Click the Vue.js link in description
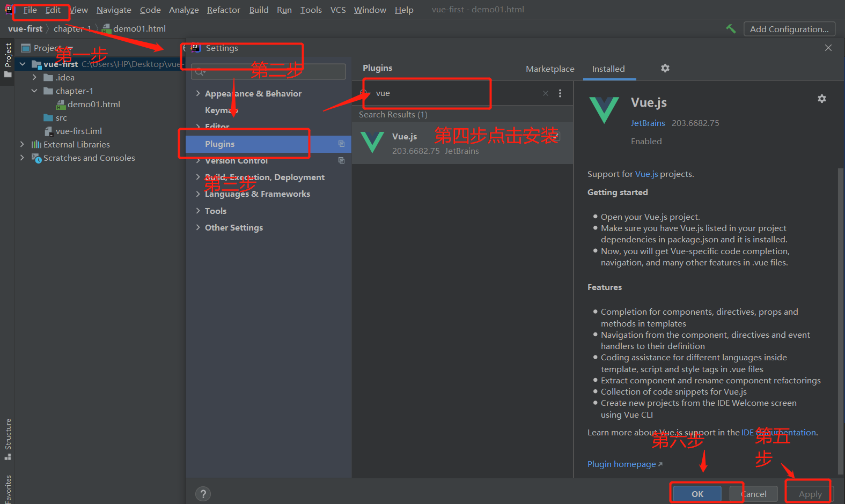Screen dimensions: 845x504 (x=646, y=174)
